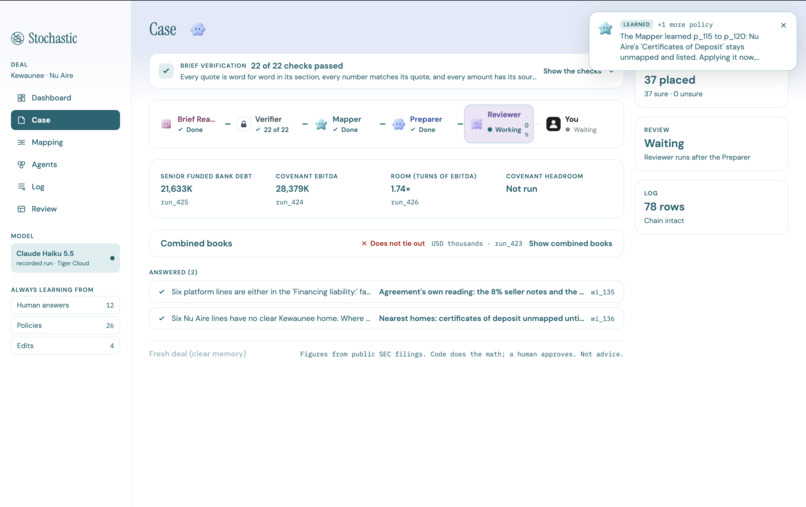Image resolution: width=806 pixels, height=507 pixels.
Task: Open Mapping in sidebar
Action: point(65,142)
